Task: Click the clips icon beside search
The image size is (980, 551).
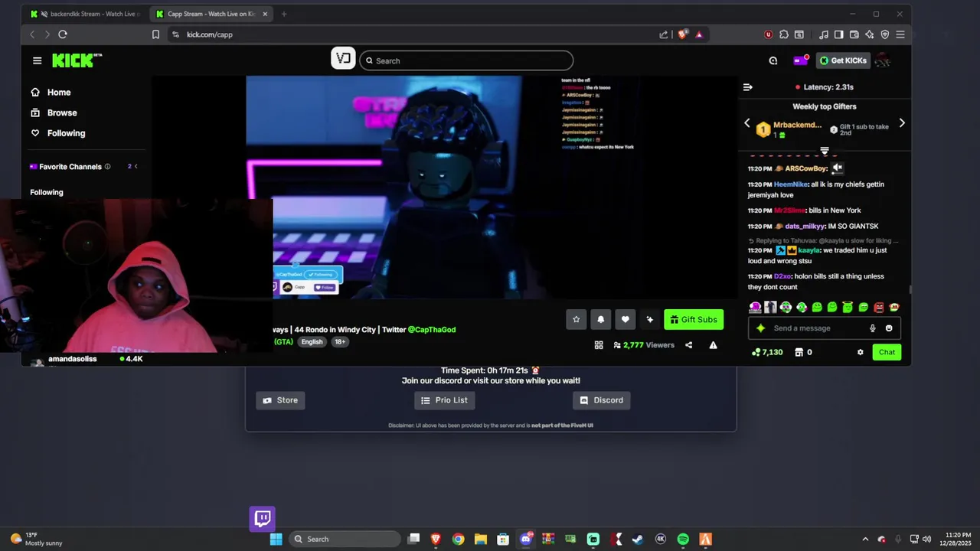Action: tap(343, 58)
